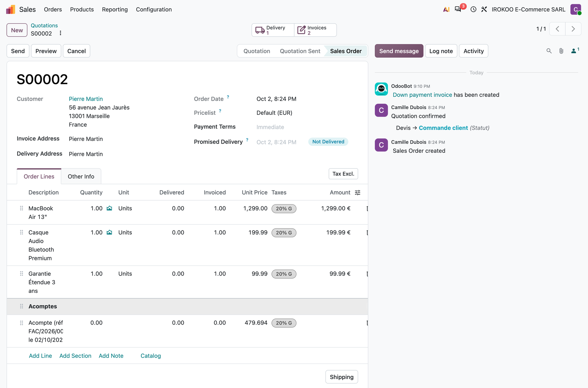Click drag handle of Acomptes section
This screenshot has width=588, height=388.
point(21,306)
